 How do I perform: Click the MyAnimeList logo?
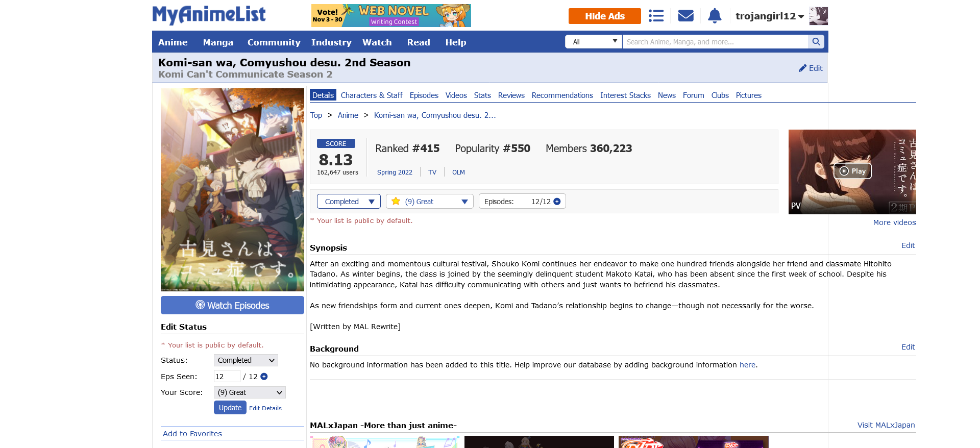(209, 15)
